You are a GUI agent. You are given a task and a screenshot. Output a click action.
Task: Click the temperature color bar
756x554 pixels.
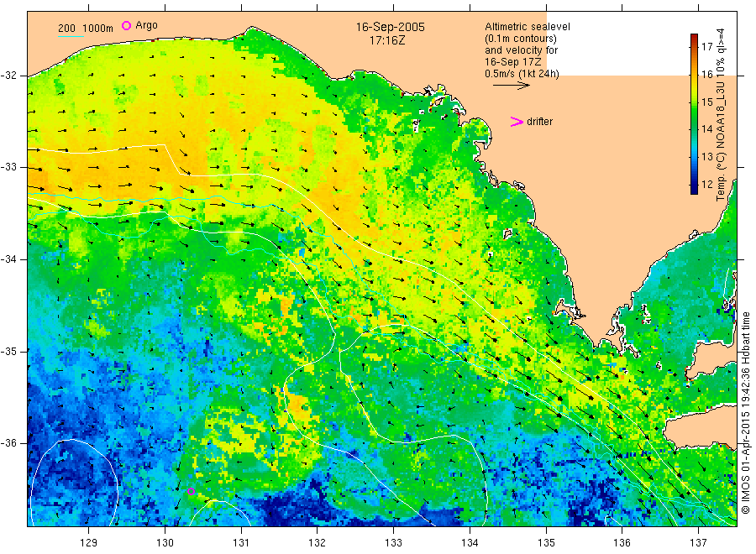click(x=694, y=113)
